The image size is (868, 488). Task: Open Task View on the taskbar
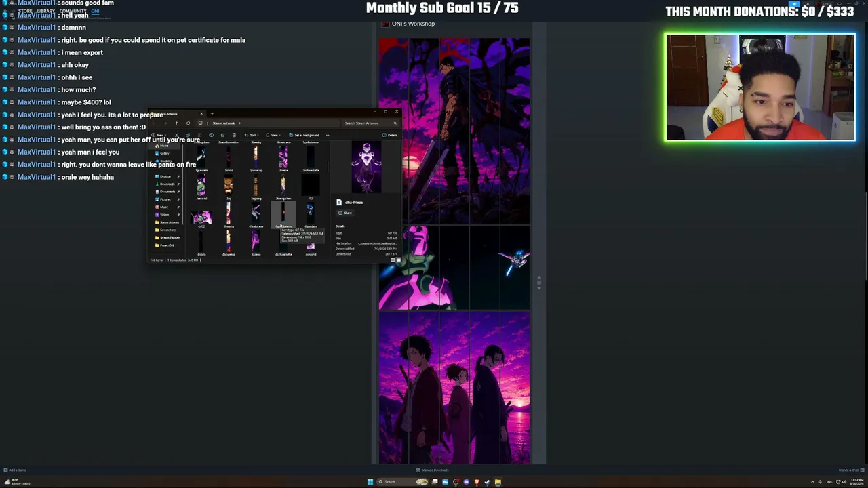coord(435,482)
